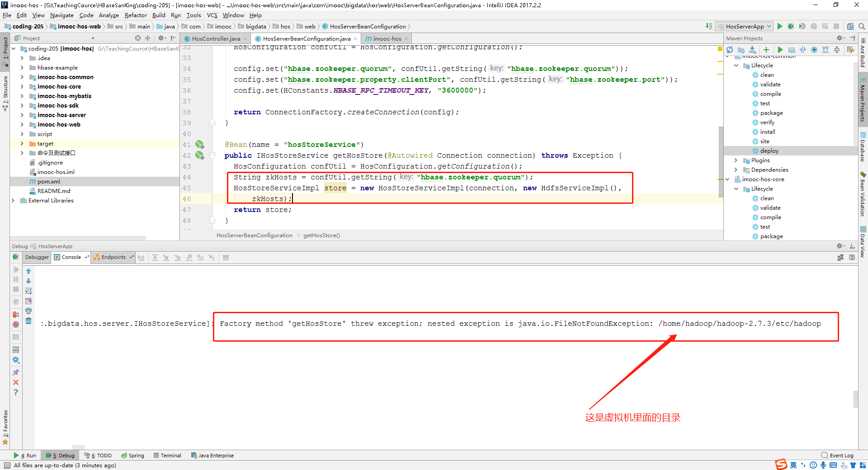Open the Java Enterprise tool window
The width and height of the screenshot is (868, 470).
tap(212, 456)
